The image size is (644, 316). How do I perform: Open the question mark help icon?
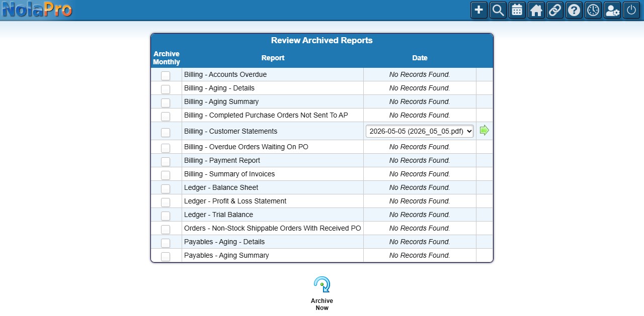[x=574, y=10]
